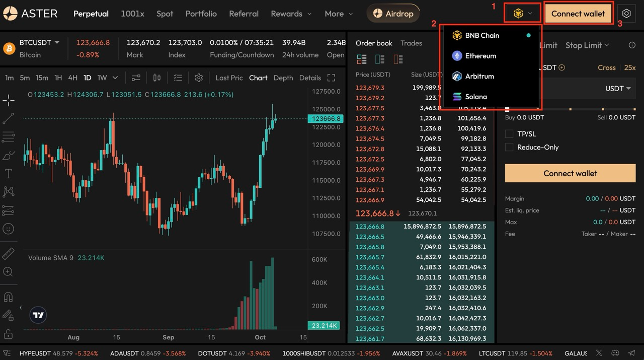644x360 pixels.
Task: Show sell orders only in order book
Action: click(398, 59)
